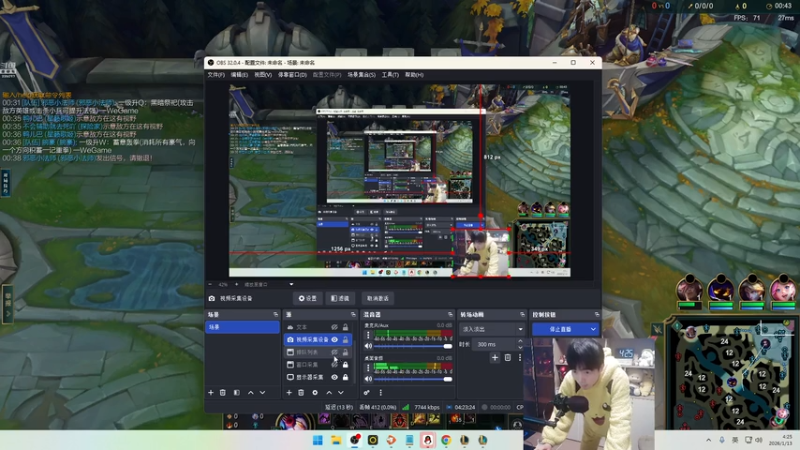This screenshot has height=450, width=800.
Task: Open the 文件(F) menu in OBS
Action: (x=216, y=74)
